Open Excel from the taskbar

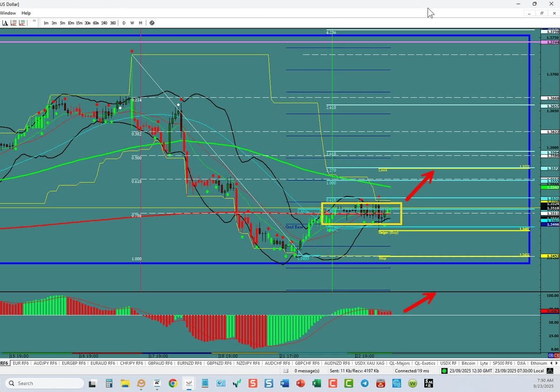click(316, 383)
